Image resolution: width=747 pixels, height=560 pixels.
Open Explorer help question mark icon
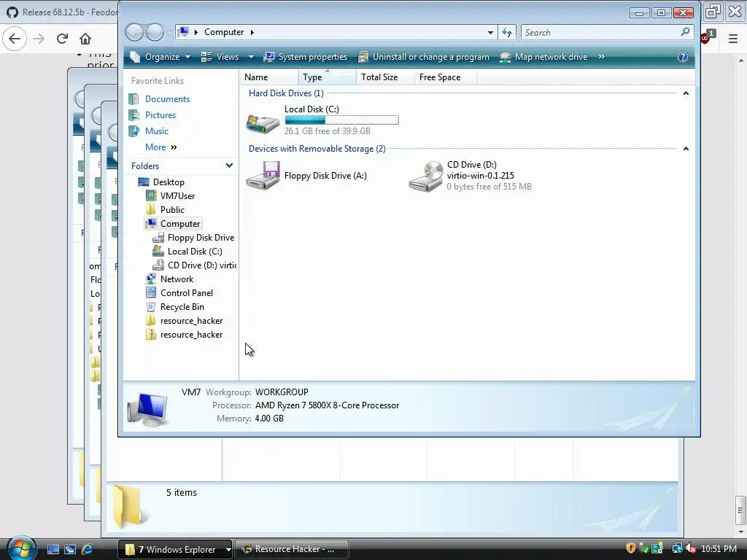coord(683,57)
